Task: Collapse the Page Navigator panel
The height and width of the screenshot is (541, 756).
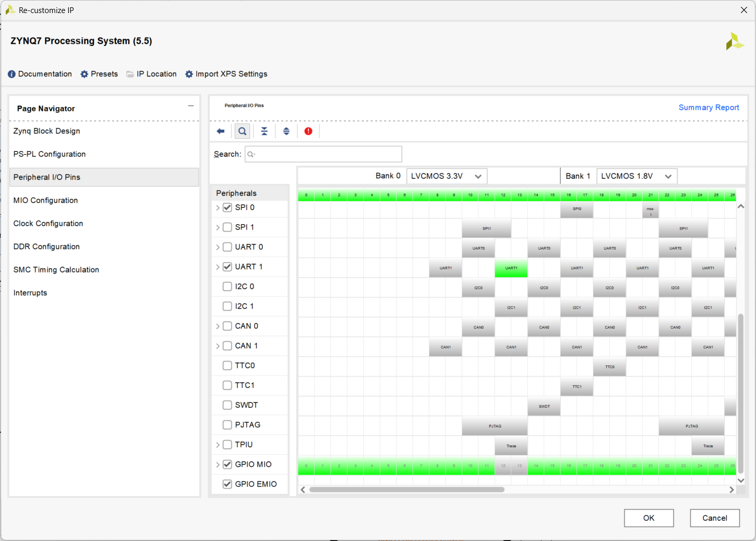Action: pos(191,106)
